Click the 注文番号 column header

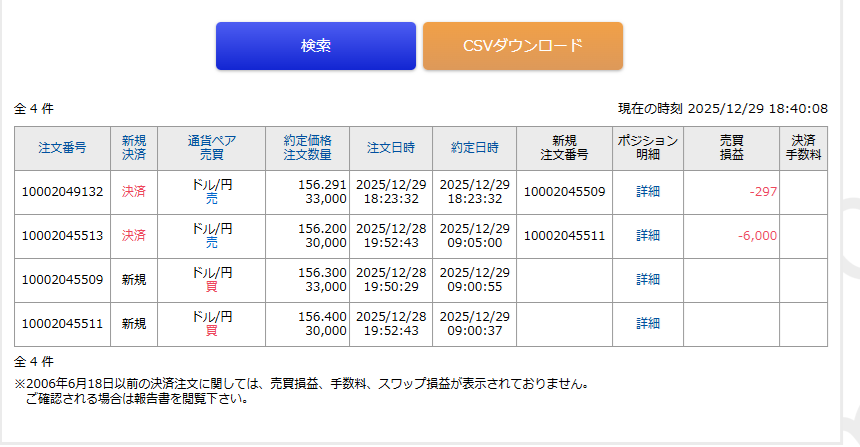pos(62,148)
